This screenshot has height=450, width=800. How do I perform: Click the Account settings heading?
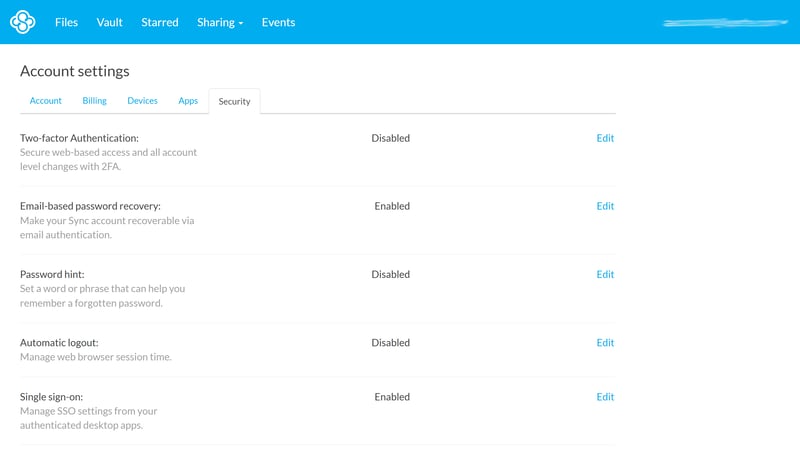75,71
